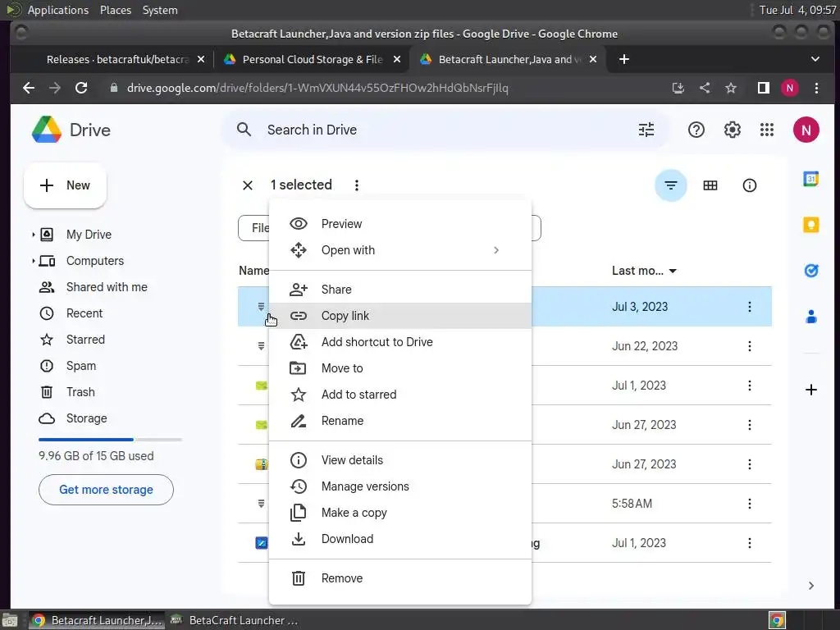Reload the page

pyautogui.click(x=81, y=88)
